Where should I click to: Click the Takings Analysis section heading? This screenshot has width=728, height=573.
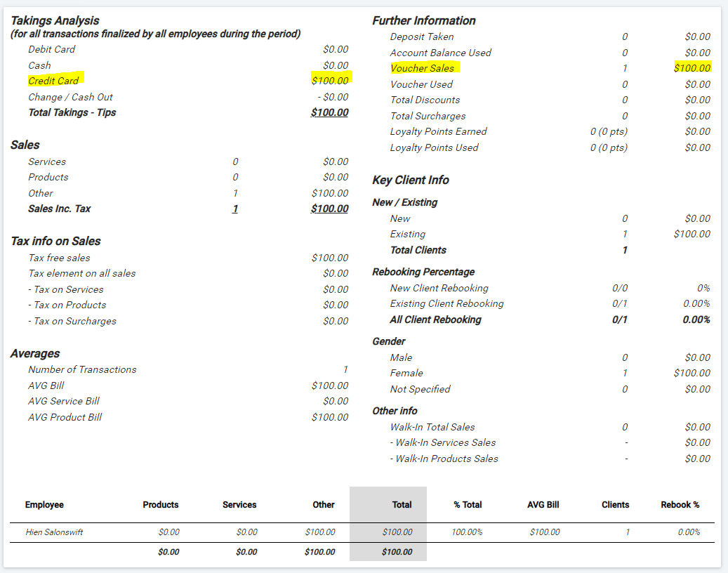pos(55,20)
